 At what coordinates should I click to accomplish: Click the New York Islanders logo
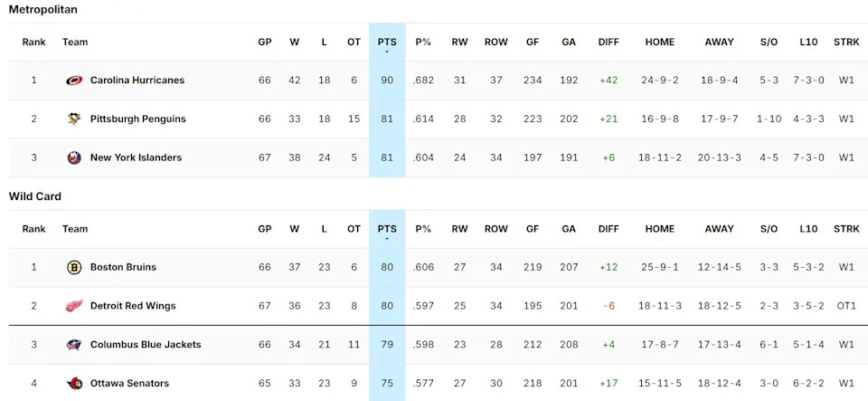click(x=74, y=158)
